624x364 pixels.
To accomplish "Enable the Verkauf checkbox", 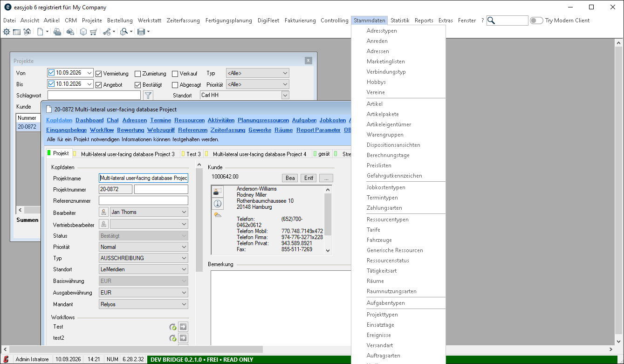I will click(175, 74).
